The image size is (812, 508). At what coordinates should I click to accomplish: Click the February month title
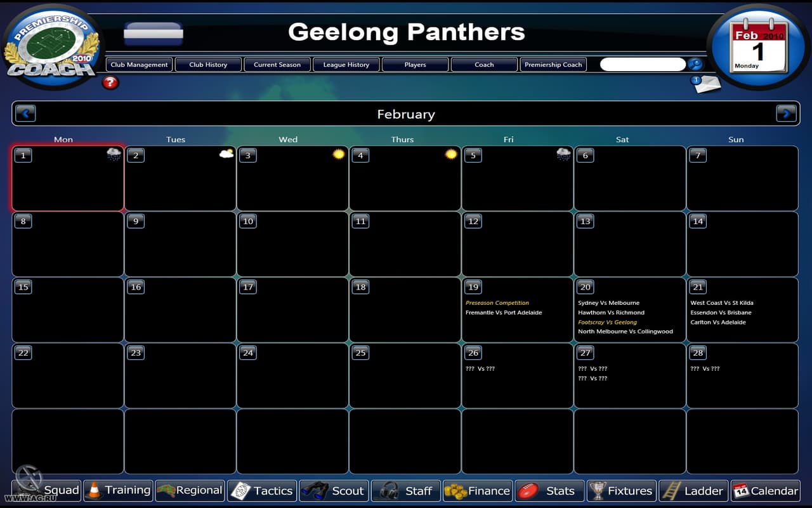click(406, 114)
